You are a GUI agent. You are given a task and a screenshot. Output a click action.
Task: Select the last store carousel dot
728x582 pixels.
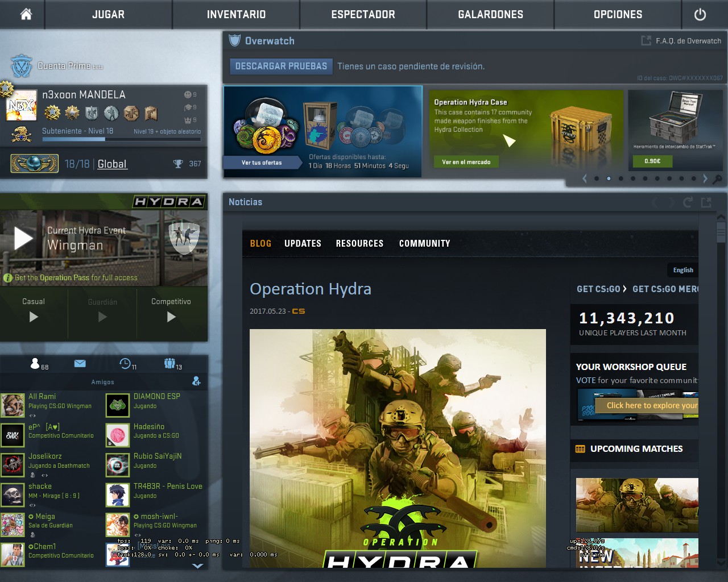click(x=693, y=178)
